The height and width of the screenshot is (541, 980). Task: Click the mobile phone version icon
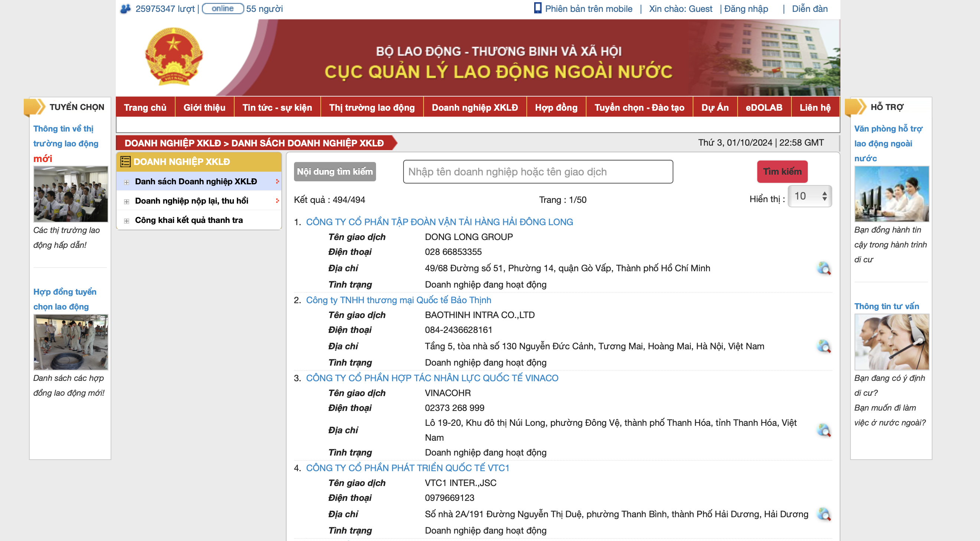point(537,8)
